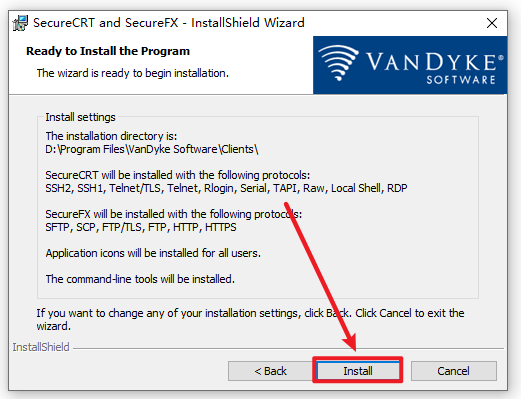Click the installation directory is label

pos(111,136)
